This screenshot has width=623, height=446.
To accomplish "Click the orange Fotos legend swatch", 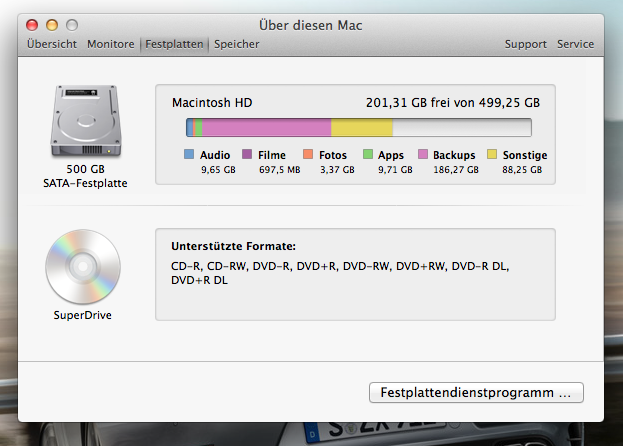I will 308,154.
